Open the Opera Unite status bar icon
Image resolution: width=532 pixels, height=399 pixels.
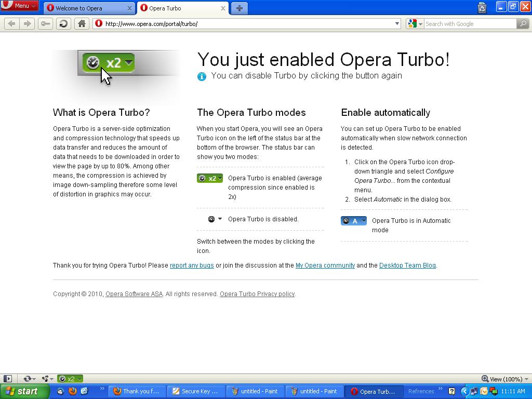pyautogui.click(x=45, y=379)
